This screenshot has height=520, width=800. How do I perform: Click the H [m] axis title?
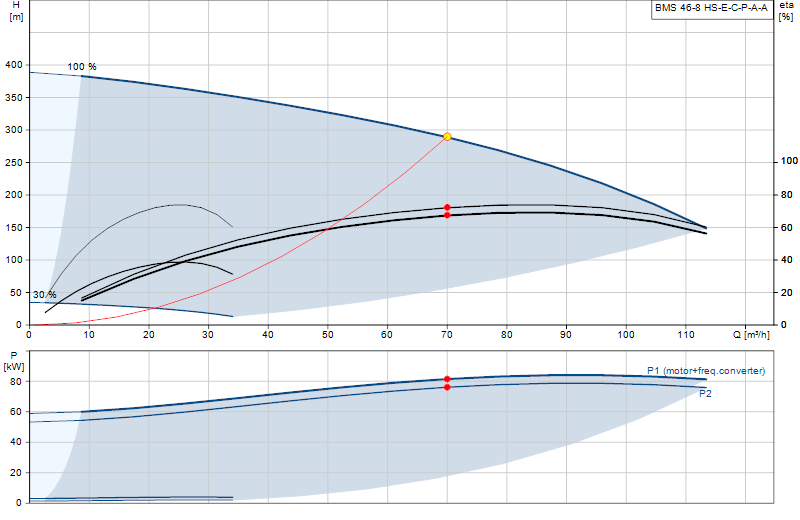click(x=16, y=11)
